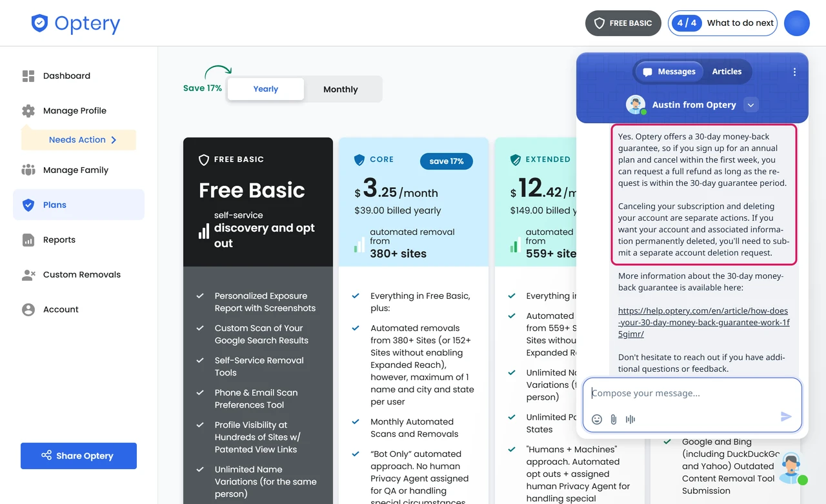This screenshot has height=504, width=826.
Task: Click the Plans shield icon in sidebar
Action: 28,205
